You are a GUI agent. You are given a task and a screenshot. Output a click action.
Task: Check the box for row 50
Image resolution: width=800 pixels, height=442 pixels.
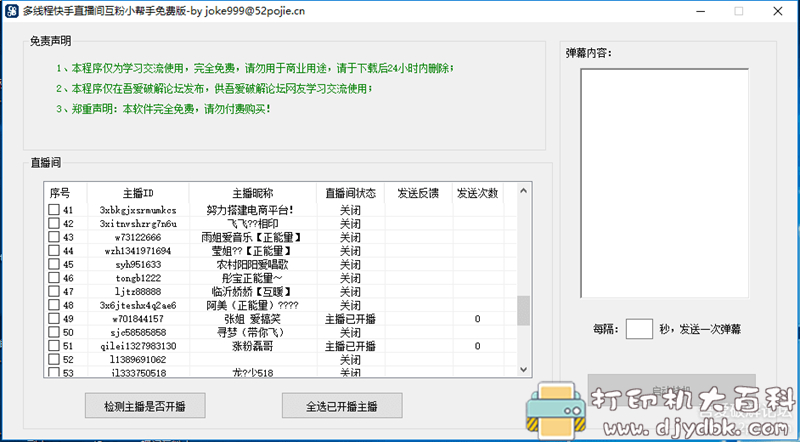pos(54,332)
